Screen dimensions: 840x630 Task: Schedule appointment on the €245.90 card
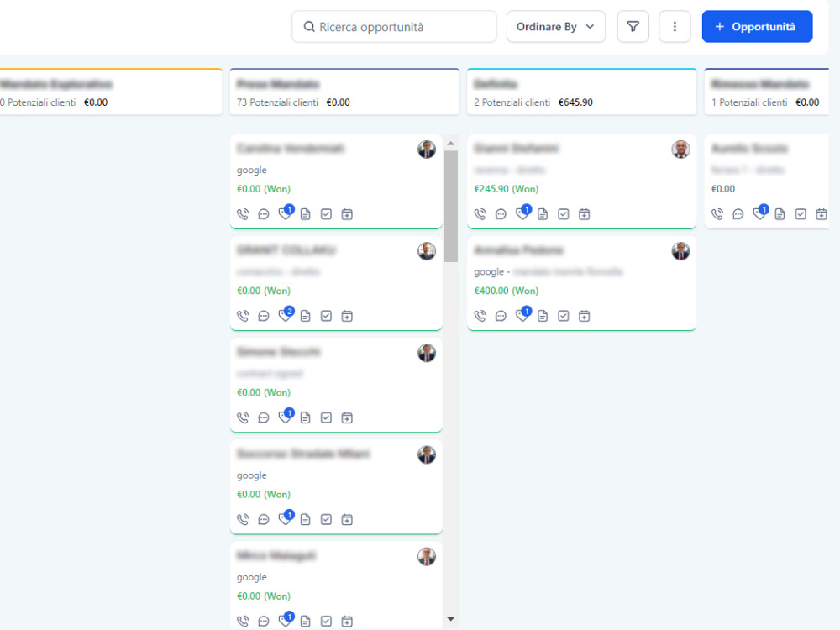[585, 214]
